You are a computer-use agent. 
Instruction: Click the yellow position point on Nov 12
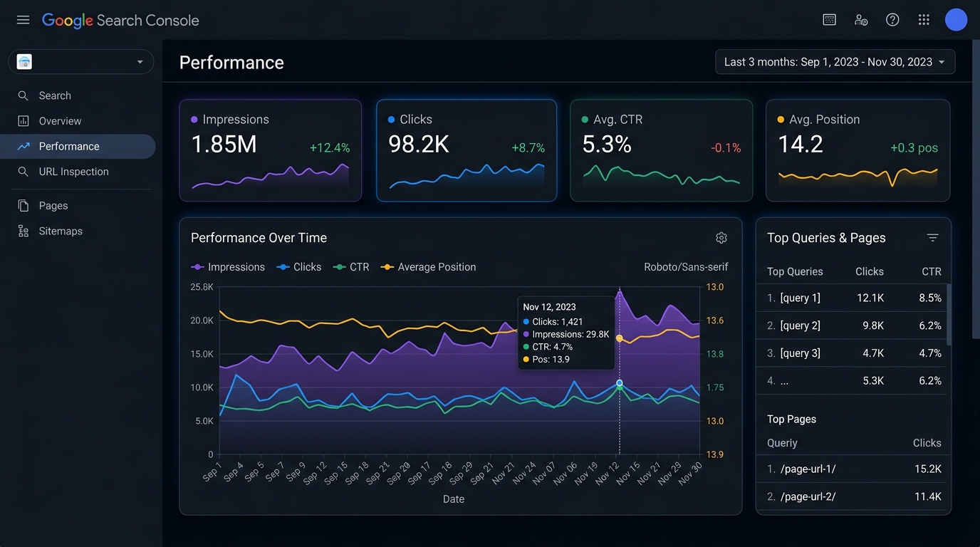pos(620,338)
